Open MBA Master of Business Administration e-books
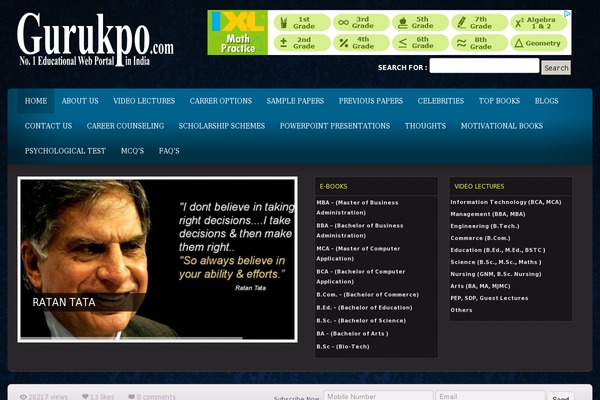Screen dimensions: 600x400 357,207
